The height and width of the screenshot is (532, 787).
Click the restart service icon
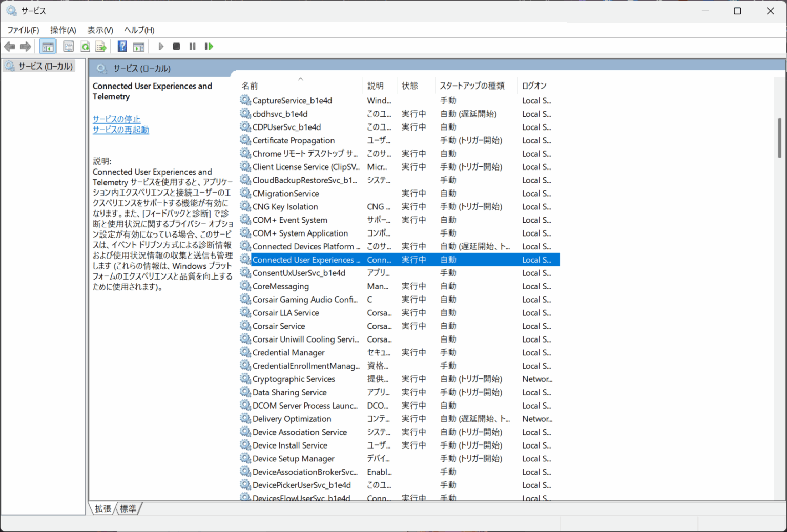209,46
